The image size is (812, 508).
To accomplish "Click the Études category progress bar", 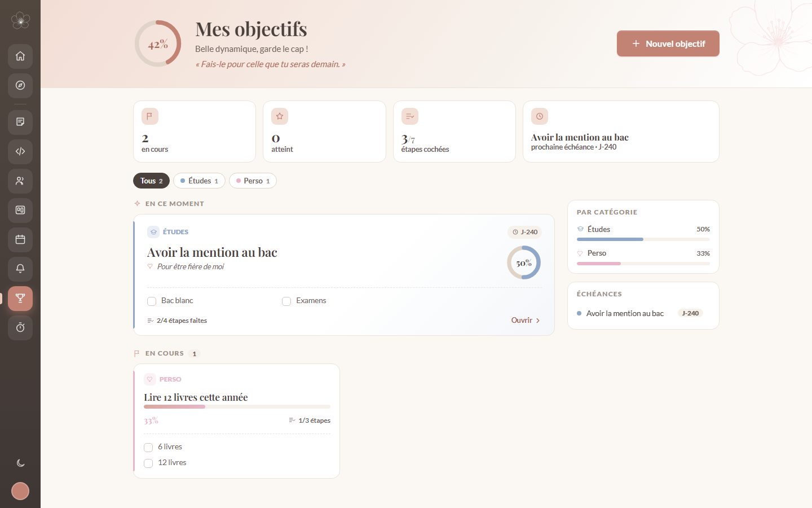I will tap(643, 239).
